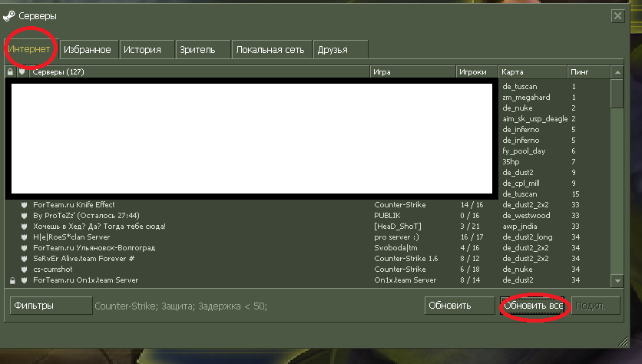
Task: Click shield icon of On1x.team Server row
Action: pyautogui.click(x=24, y=280)
